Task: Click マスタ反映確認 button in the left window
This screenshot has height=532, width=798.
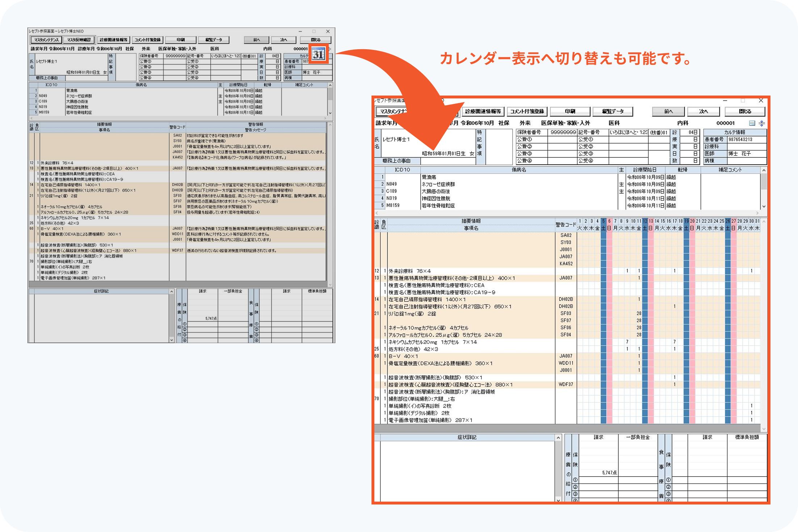Action: point(79,40)
